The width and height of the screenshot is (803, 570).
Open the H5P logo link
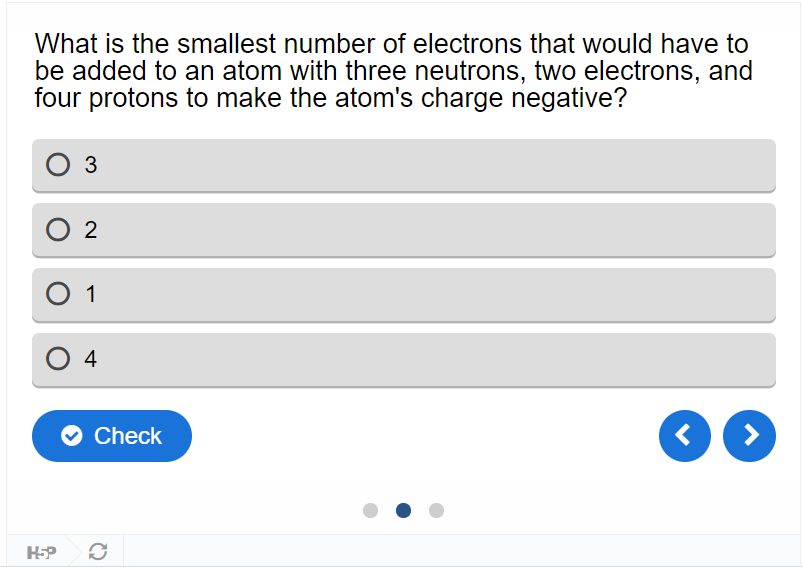[x=41, y=553]
